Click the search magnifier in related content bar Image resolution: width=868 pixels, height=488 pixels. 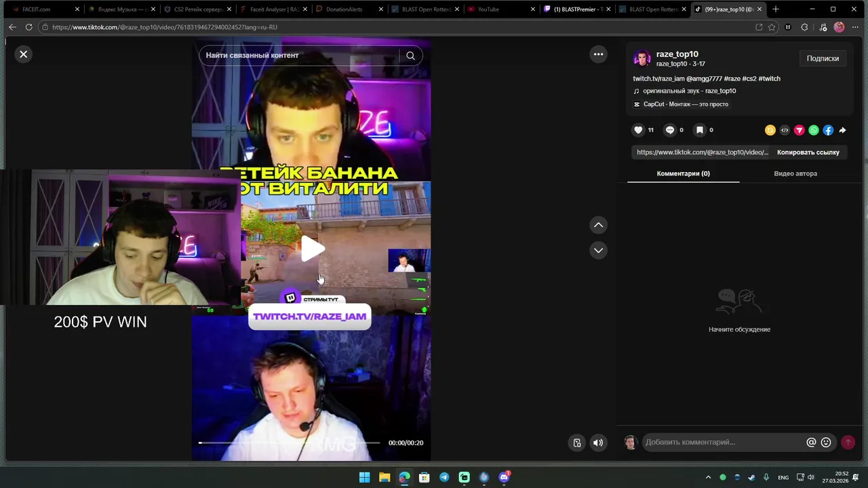click(410, 56)
